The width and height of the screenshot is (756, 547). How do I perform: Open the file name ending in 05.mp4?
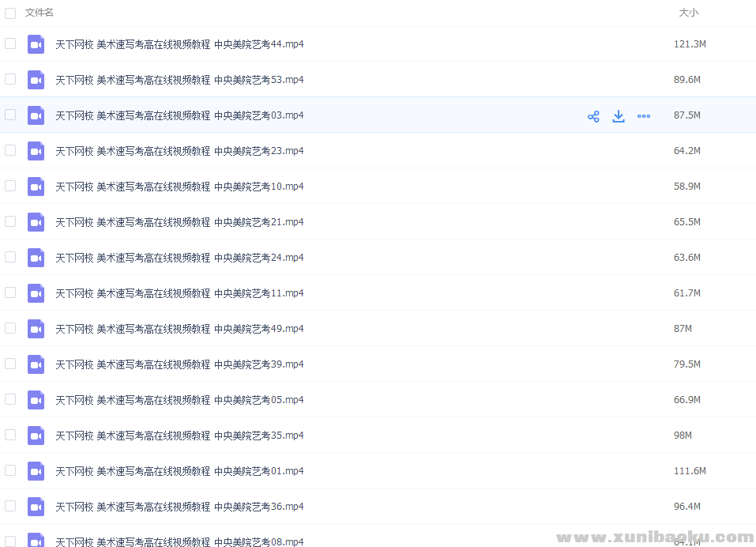tap(179, 400)
